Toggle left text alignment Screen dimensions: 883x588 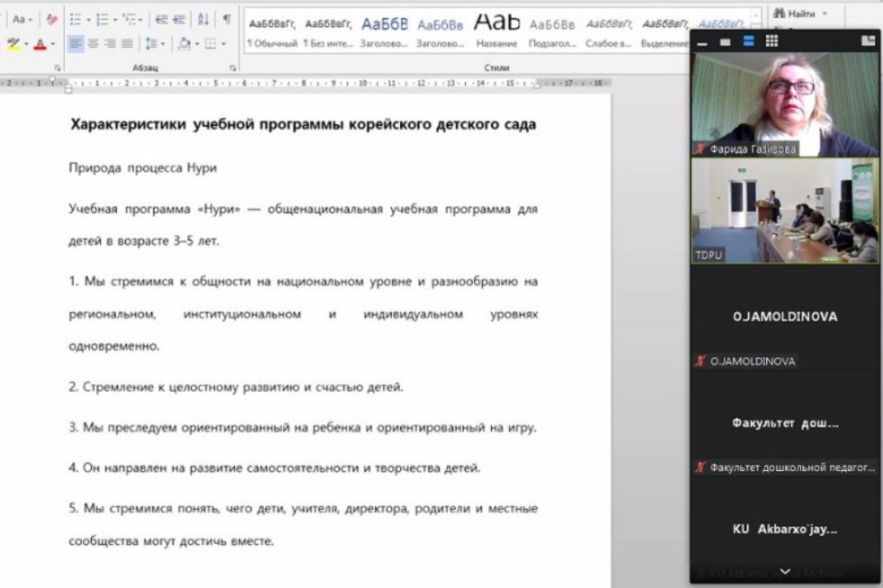(77, 44)
